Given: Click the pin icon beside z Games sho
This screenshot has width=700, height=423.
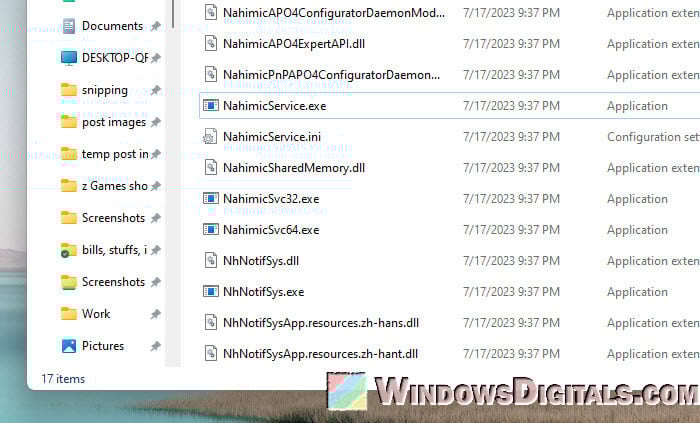Looking at the screenshot, I should click(x=155, y=186).
